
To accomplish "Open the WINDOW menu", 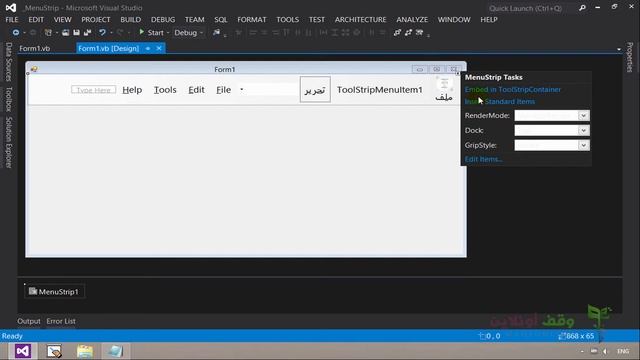I will 454,20.
